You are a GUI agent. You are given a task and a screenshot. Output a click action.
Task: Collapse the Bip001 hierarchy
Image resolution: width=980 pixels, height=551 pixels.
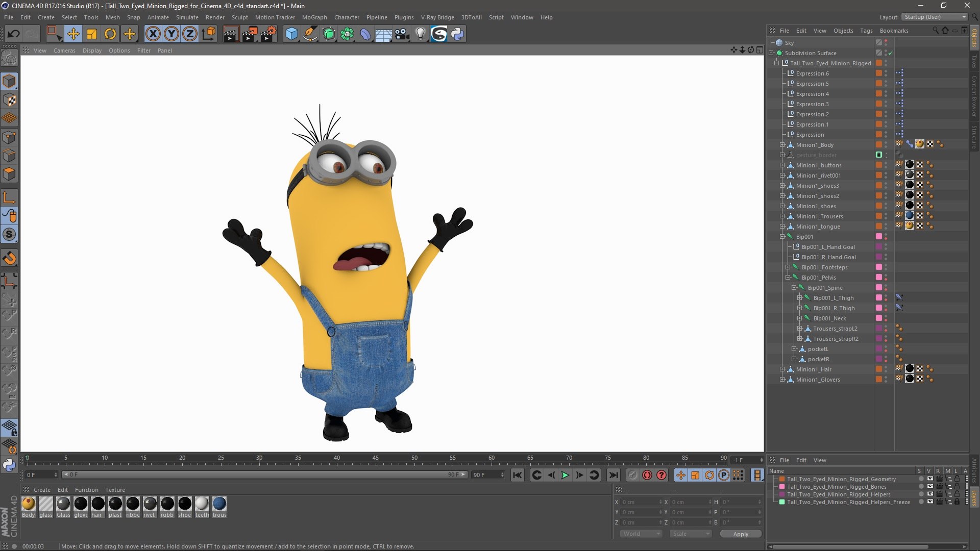(782, 237)
